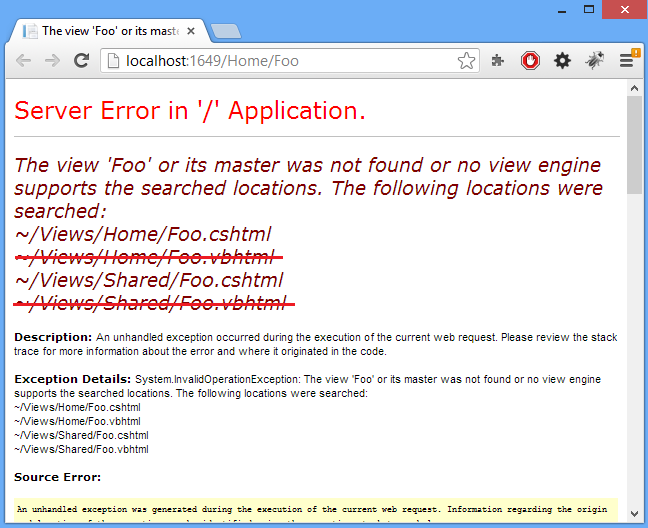The image size is (648, 528).
Task: Click small '~/Views/Shared/Foo.vbhtml' in exception details
Action: click(x=81, y=450)
